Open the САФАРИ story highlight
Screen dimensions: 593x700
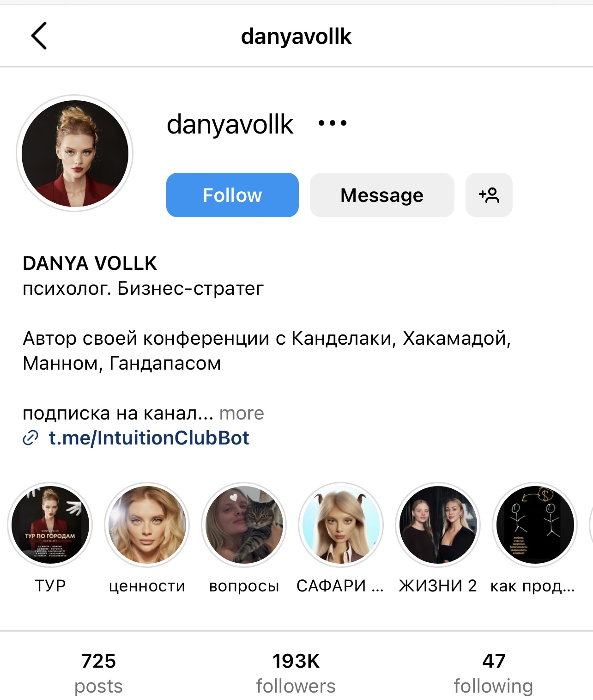pyautogui.click(x=341, y=525)
